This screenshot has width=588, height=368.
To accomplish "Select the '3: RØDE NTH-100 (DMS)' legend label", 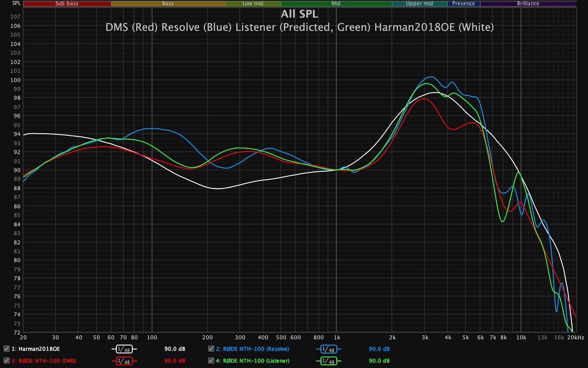I will 44,361.
